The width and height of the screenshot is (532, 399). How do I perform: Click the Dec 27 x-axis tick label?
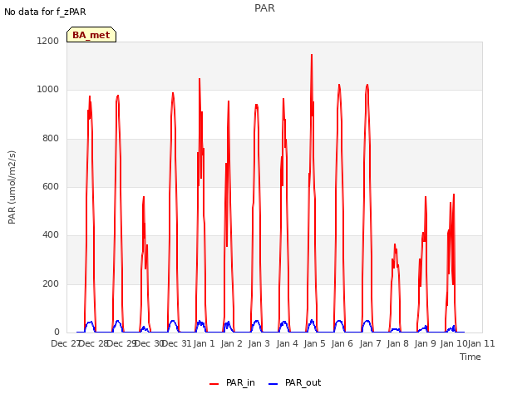[65, 343]
